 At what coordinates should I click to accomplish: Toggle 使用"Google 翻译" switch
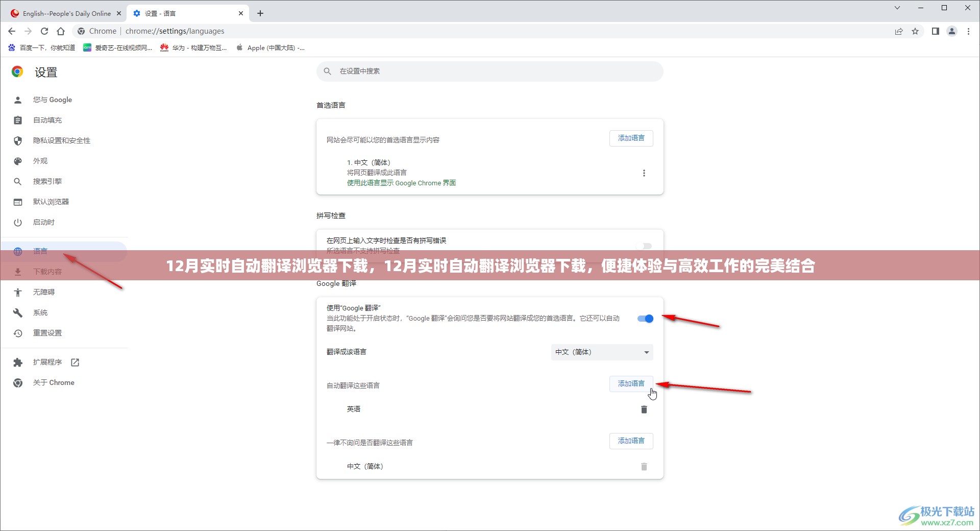coord(645,319)
